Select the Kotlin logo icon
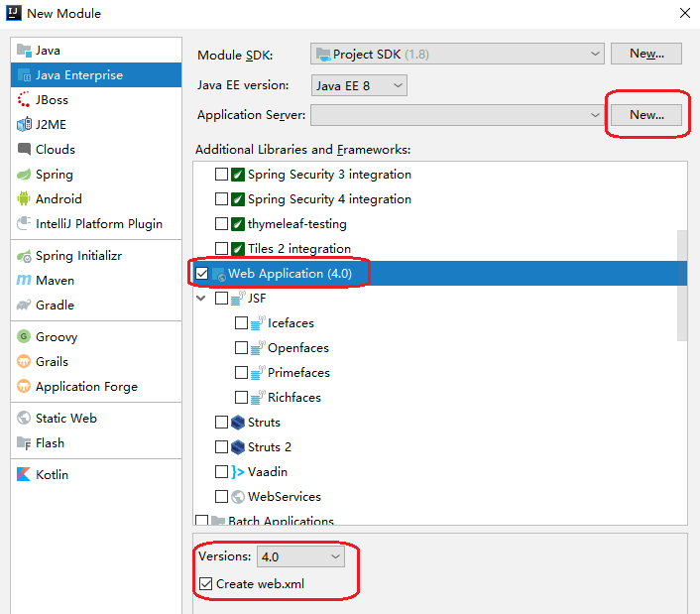The width and height of the screenshot is (700, 614). [25, 475]
